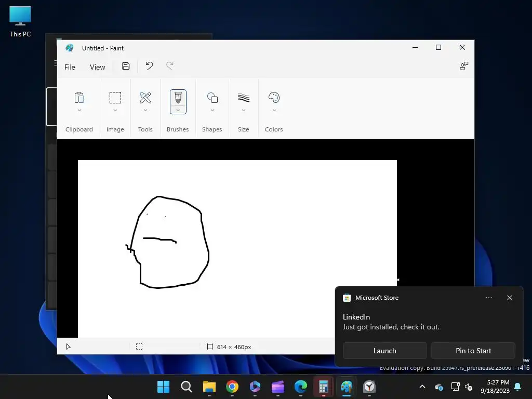Open the File menu
The height and width of the screenshot is (399, 532).
(x=70, y=67)
